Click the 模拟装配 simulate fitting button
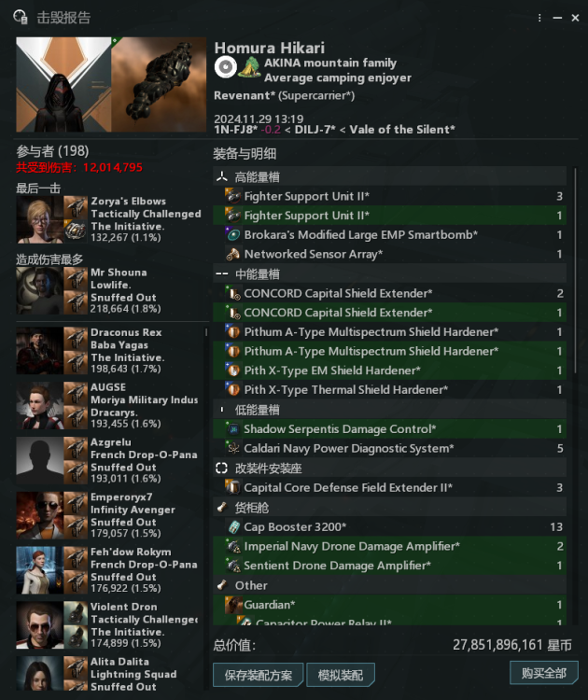 pyautogui.click(x=341, y=675)
